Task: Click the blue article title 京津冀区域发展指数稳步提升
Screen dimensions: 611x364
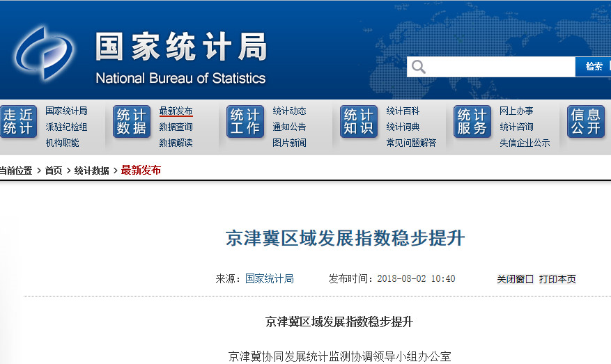Action: point(346,238)
